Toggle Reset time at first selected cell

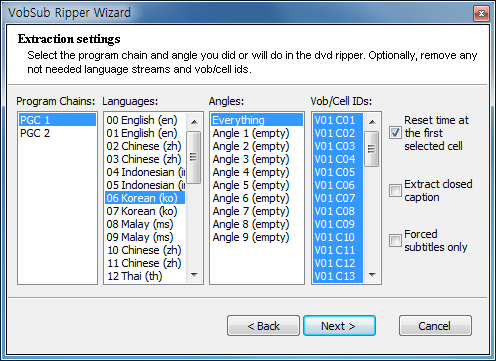pyautogui.click(x=395, y=133)
